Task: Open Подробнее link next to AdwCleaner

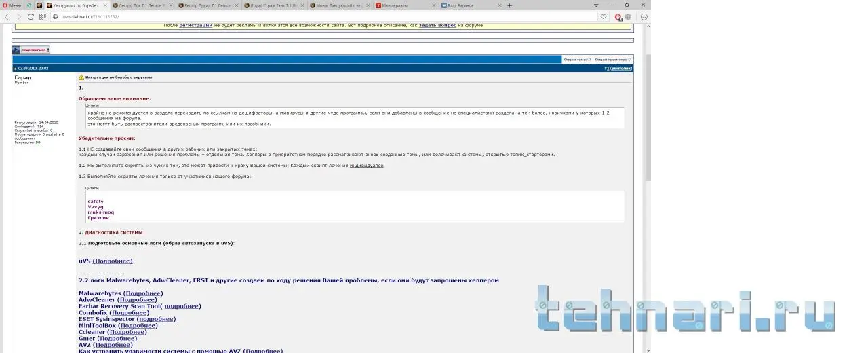Action: [x=138, y=299]
